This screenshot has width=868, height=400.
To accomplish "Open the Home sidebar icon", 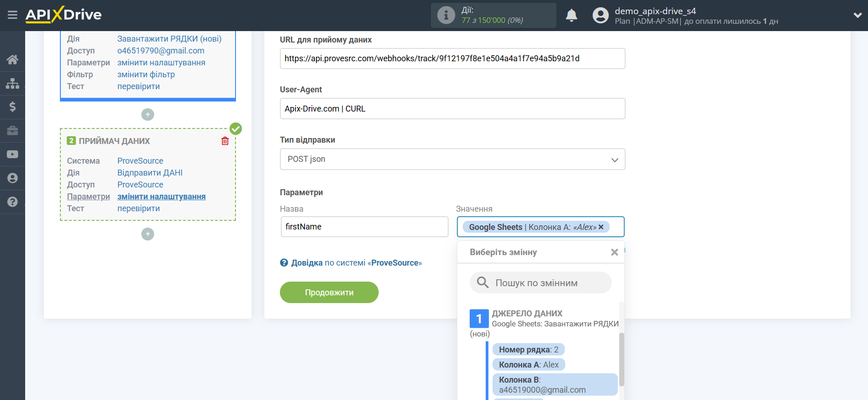I will 12,59.
